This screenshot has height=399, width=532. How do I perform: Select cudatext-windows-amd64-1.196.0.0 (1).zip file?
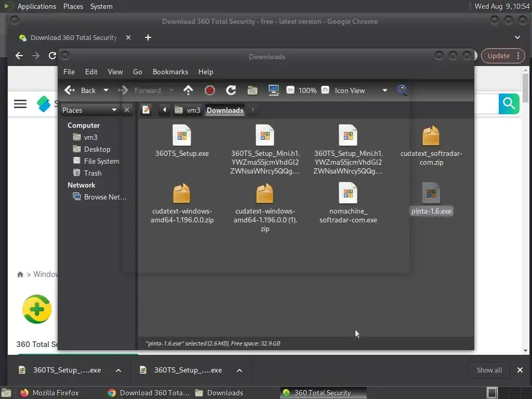(x=264, y=207)
